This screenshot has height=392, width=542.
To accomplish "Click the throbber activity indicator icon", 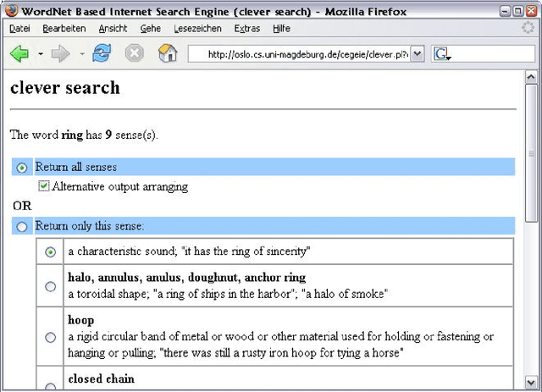I will click(x=528, y=28).
